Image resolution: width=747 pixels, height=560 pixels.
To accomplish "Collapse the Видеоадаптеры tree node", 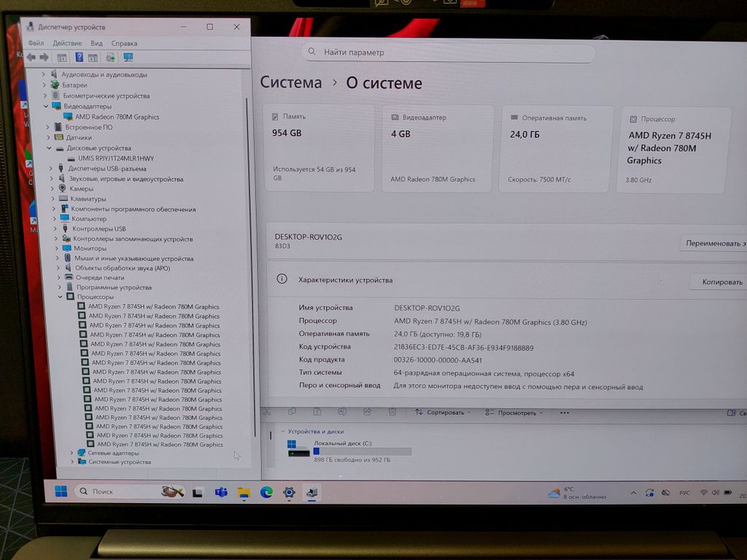I will coord(46,106).
